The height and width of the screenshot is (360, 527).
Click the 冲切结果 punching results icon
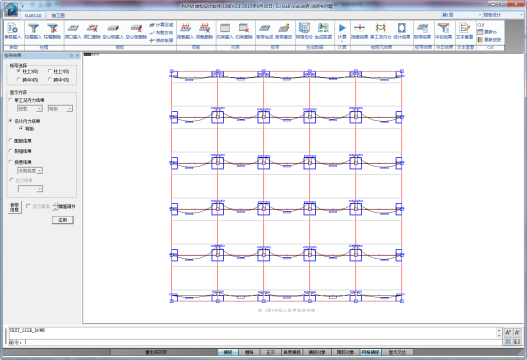coord(444,31)
